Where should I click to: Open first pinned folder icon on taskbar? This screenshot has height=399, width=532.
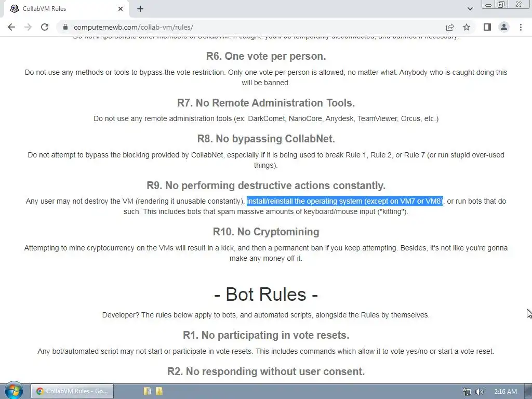point(147,391)
